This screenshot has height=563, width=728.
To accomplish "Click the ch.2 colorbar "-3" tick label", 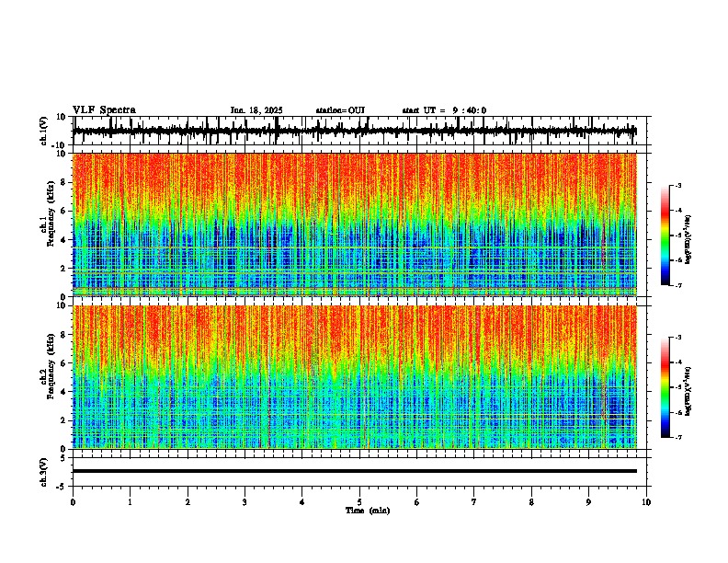I will pos(677,338).
